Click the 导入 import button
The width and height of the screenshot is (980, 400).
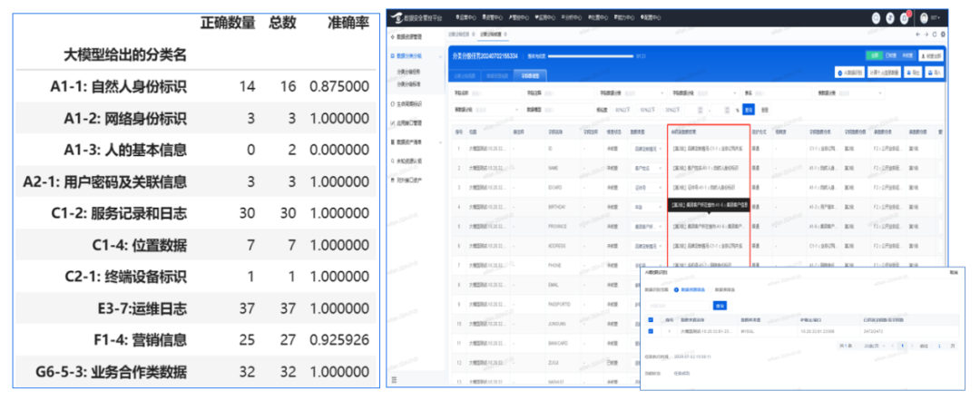pyautogui.click(x=934, y=73)
